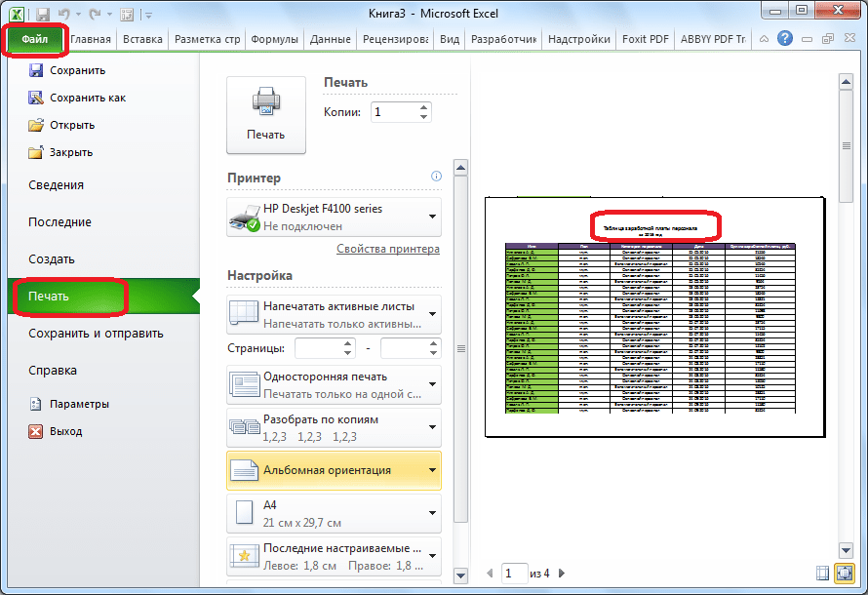The width and height of the screenshot is (868, 595).
Task: Increase the Копии count with up arrow
Action: point(424,108)
